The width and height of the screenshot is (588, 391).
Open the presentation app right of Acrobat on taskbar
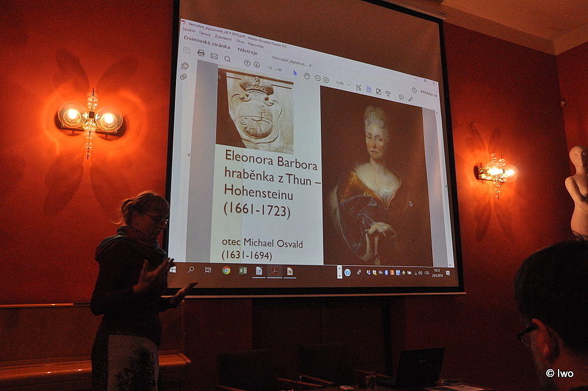tap(290, 272)
